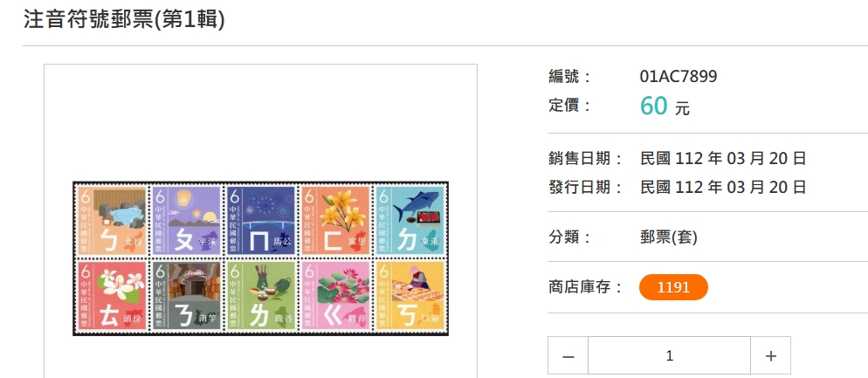Click the ㄌ 鹿谷 tea set stamp
Screen dimensions: 868x378
click(x=261, y=296)
